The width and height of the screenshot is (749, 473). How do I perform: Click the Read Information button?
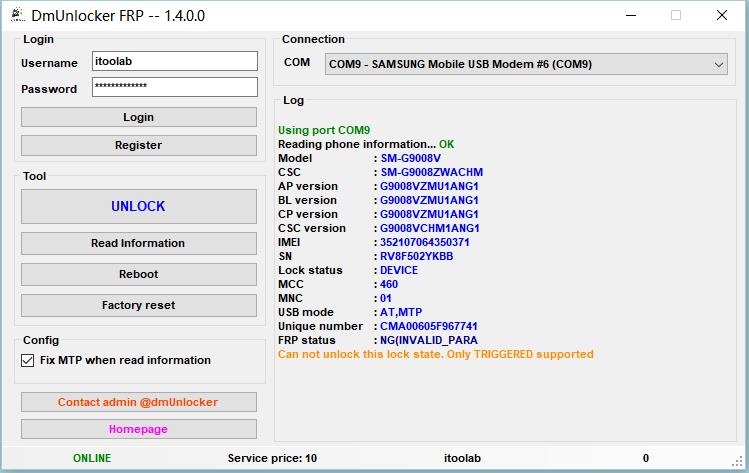(x=139, y=243)
